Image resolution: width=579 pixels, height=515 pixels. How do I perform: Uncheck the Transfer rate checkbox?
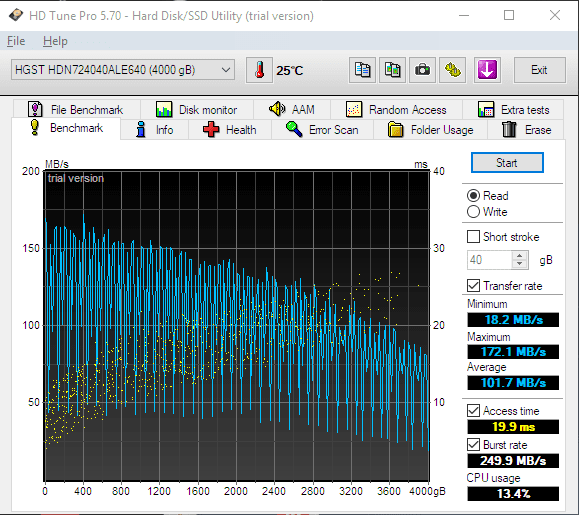[x=473, y=285]
